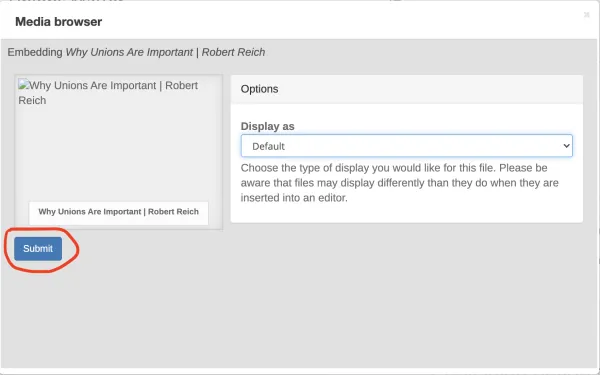Click the Media browser title text
Image resolution: width=600 pixels, height=375 pixels.
pos(59,22)
